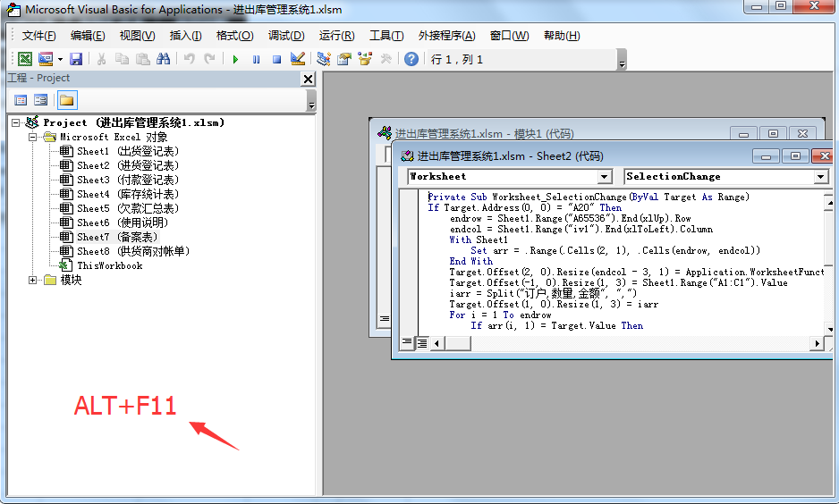Open Find with the binoculars icon
839x504 pixels.
pyautogui.click(x=163, y=59)
